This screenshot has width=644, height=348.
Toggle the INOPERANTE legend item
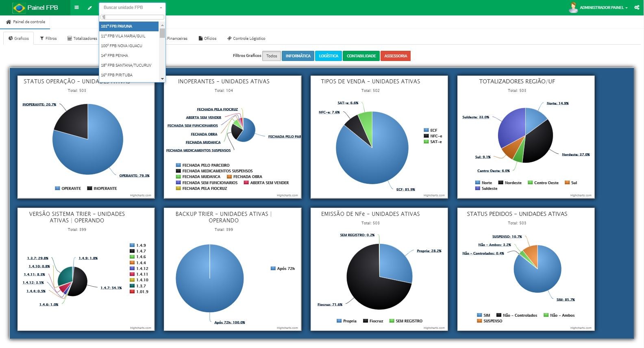(102, 189)
